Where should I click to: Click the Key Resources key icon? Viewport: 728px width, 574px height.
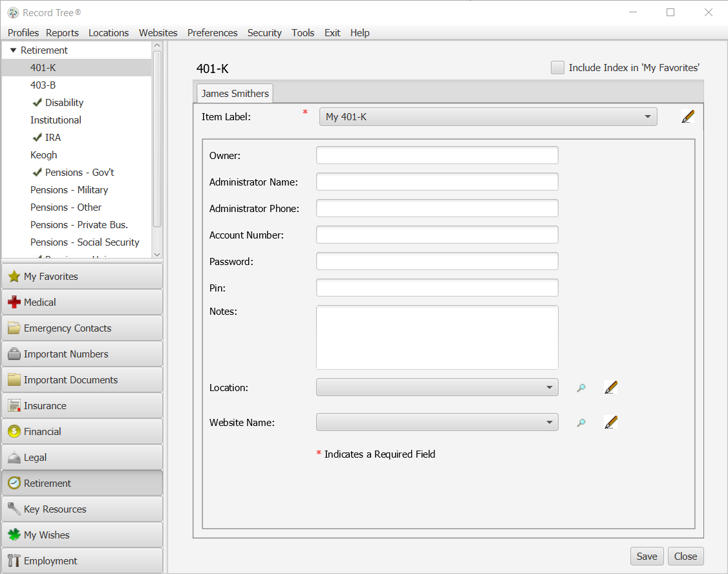click(x=14, y=509)
